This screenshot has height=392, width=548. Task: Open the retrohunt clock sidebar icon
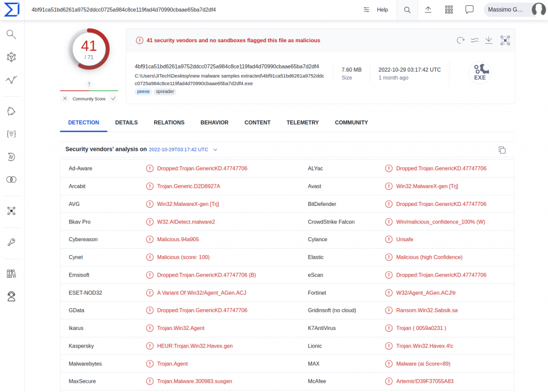coord(11,157)
